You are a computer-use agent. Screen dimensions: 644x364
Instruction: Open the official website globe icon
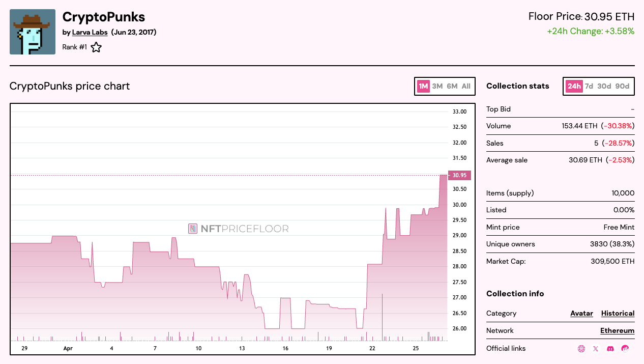(x=581, y=349)
